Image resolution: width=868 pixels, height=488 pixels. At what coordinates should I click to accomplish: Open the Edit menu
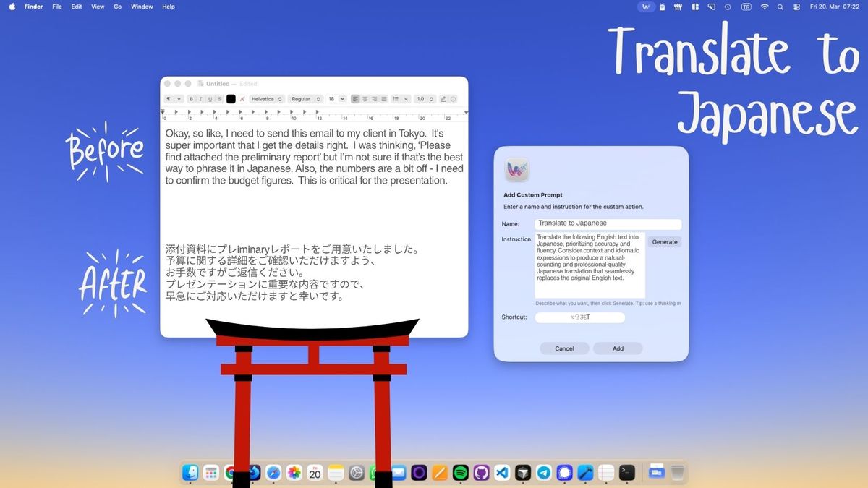(x=77, y=7)
